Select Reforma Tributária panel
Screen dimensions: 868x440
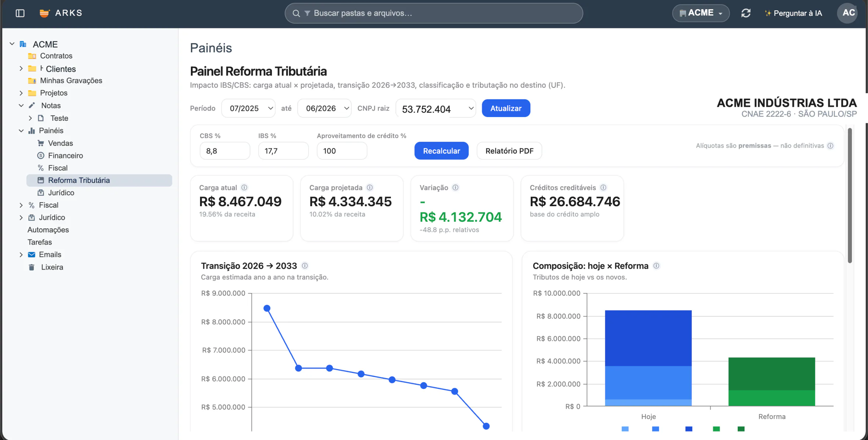99,180
